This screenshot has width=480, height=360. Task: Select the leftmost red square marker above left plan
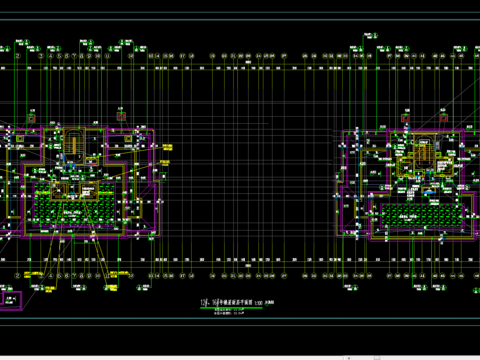31,118
